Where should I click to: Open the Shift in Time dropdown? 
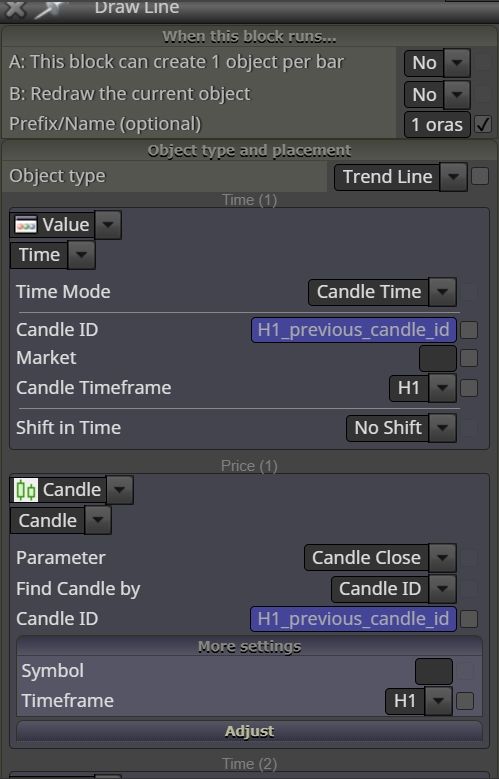pyautogui.click(x=401, y=428)
